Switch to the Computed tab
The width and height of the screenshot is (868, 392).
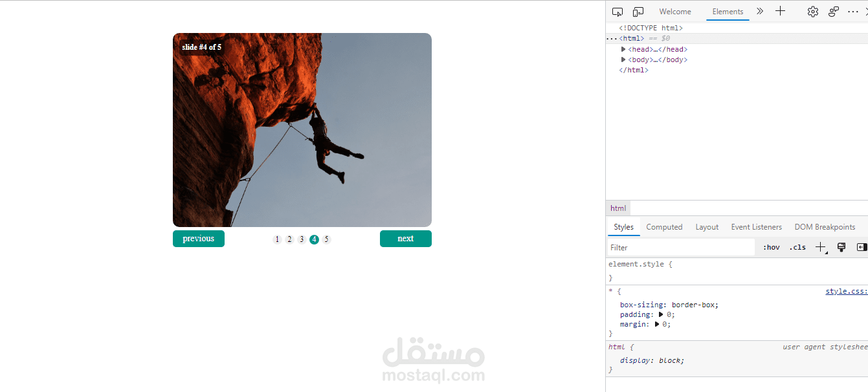tap(664, 226)
